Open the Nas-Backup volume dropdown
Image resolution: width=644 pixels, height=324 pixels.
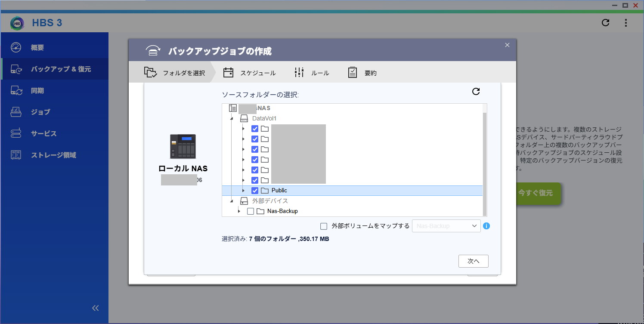[446, 226]
